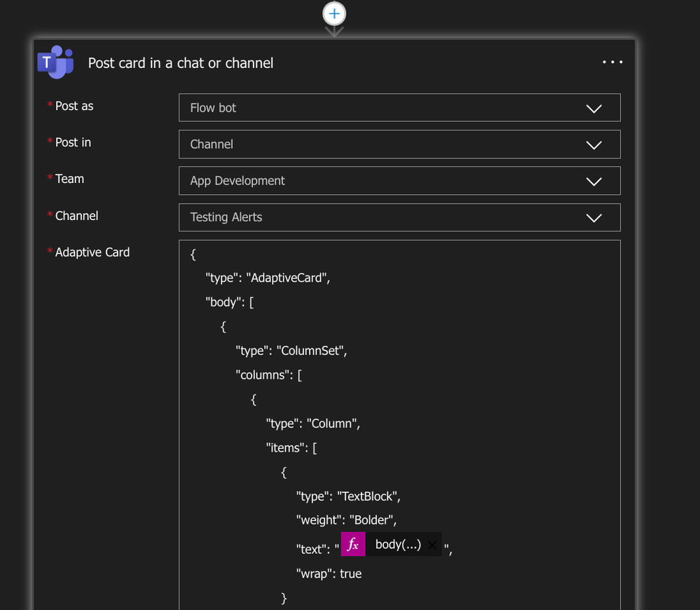Image resolution: width=700 pixels, height=610 pixels.
Task: Click the Post as field label
Action: 74,107
